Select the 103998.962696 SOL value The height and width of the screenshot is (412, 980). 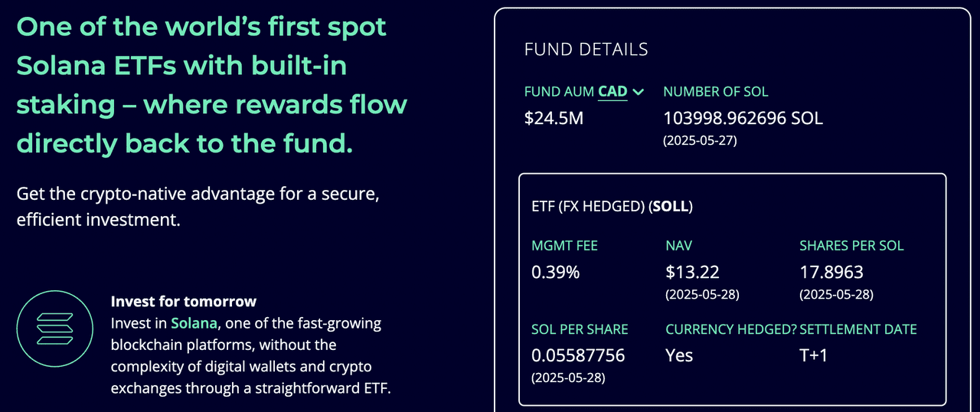pyautogui.click(x=743, y=119)
